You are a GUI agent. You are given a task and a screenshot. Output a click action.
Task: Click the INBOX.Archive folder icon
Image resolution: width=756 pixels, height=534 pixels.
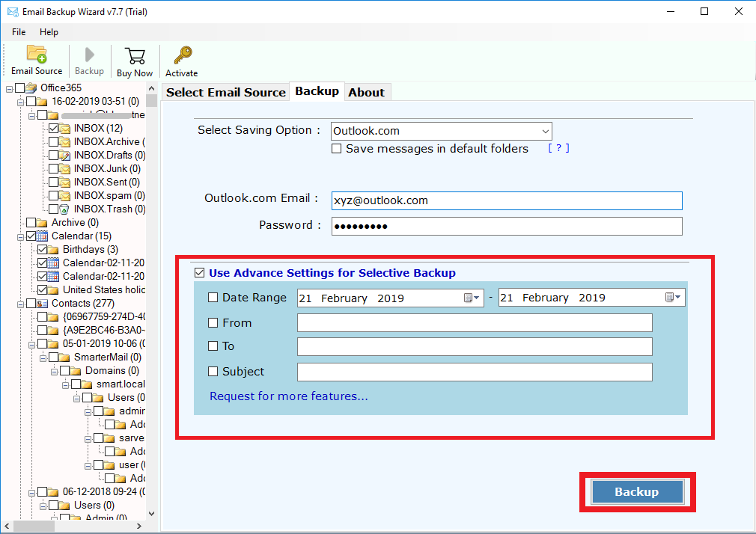pos(64,141)
